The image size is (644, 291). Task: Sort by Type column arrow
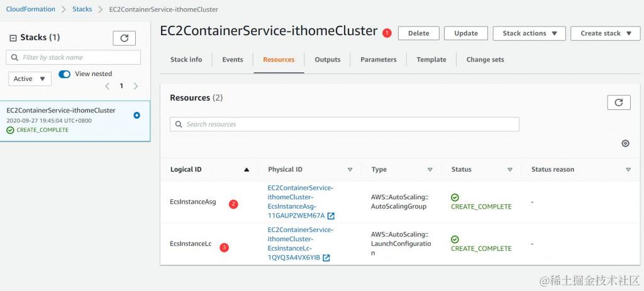pyautogui.click(x=430, y=170)
